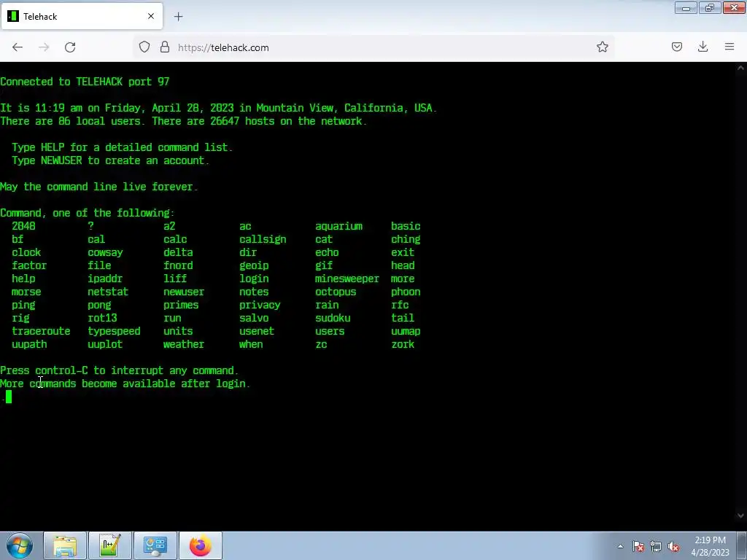The width and height of the screenshot is (747, 560).
Task: Close the Telehack tab
Action: point(151,16)
